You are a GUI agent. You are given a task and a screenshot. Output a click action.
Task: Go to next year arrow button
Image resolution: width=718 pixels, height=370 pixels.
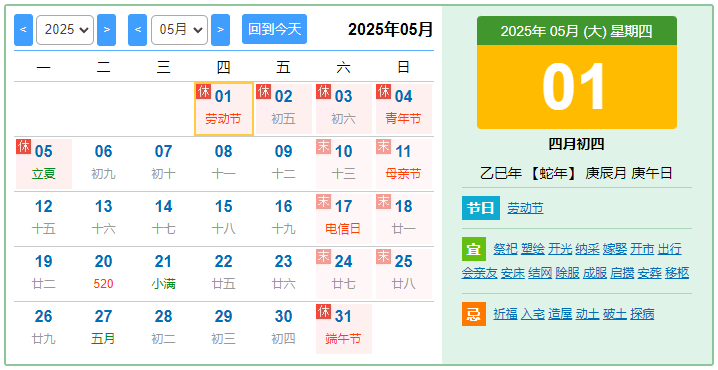[107, 30]
